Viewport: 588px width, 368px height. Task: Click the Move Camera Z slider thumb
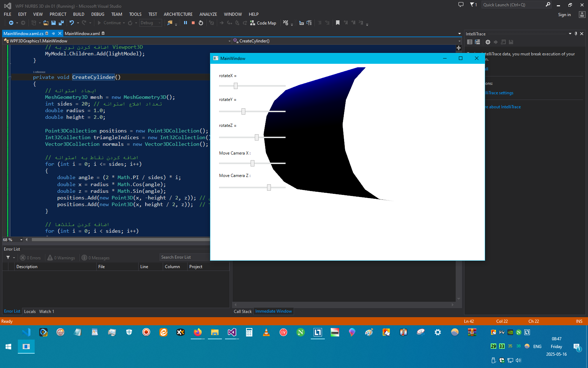(269, 188)
